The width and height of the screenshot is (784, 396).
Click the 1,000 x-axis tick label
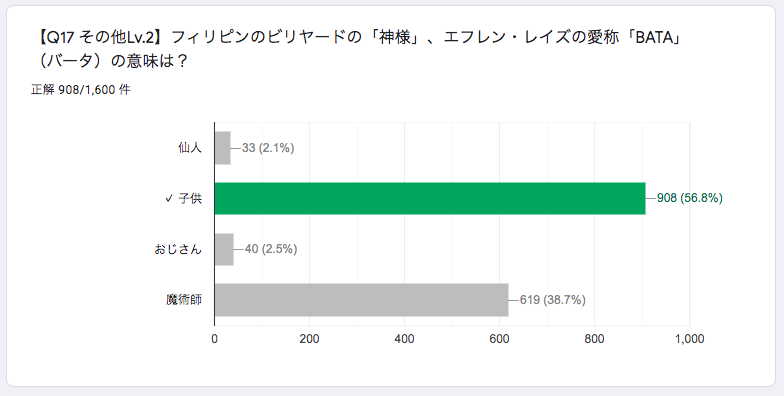point(690,339)
